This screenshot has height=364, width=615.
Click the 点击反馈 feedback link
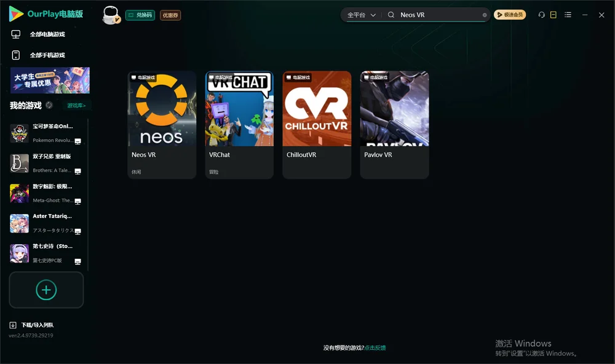coord(375,348)
